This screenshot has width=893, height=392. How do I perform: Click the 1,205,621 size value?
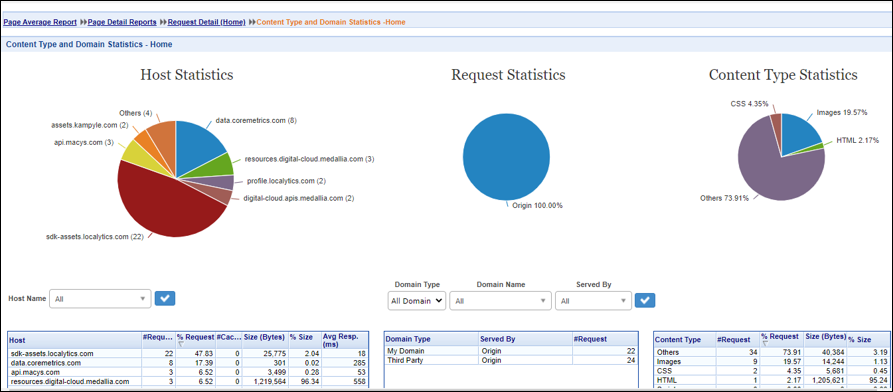[829, 380]
